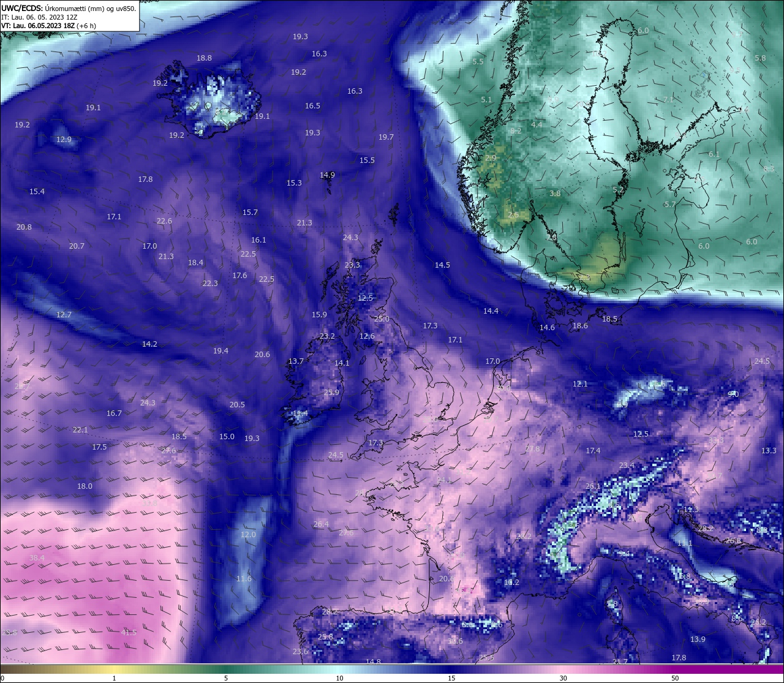Click the legend tick label '30'
The width and height of the screenshot is (784, 683).
(563, 678)
